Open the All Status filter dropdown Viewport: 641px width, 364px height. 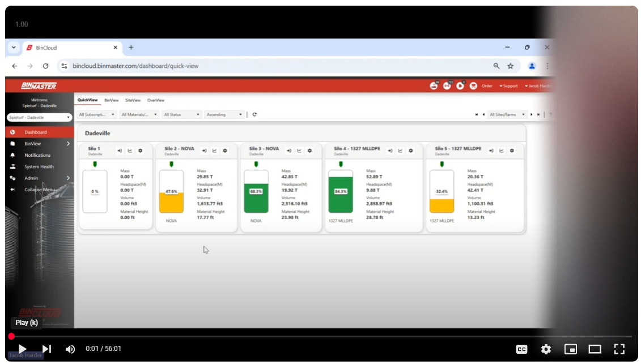coord(181,115)
